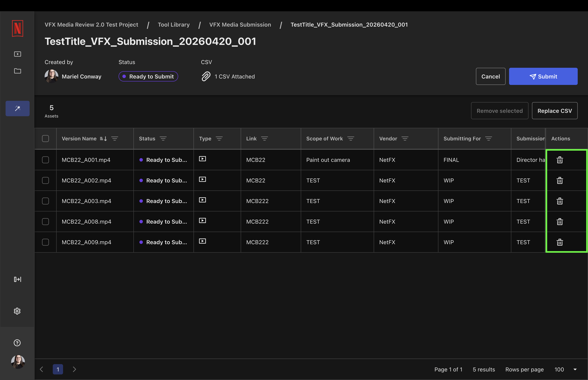Image resolution: width=588 pixels, height=380 pixels.
Task: Go to next page arrow
Action: point(74,369)
